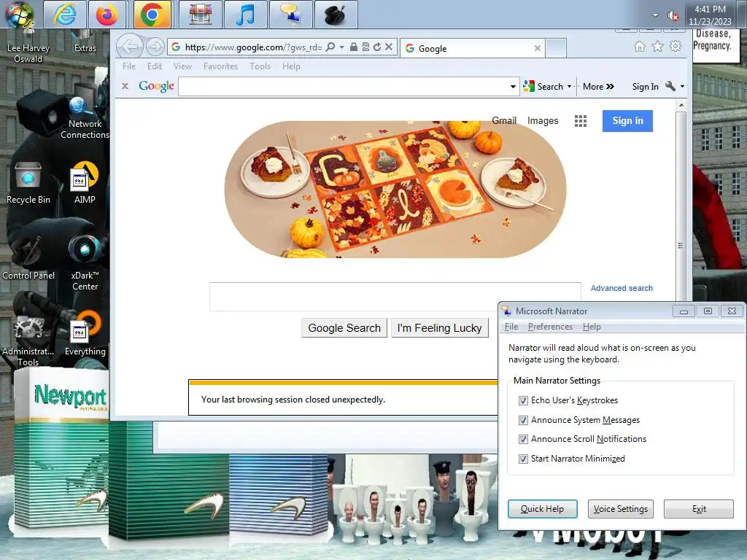Expand the wrench settings dropdown arrow
Viewport: 747px width, 560px height.
(682, 87)
